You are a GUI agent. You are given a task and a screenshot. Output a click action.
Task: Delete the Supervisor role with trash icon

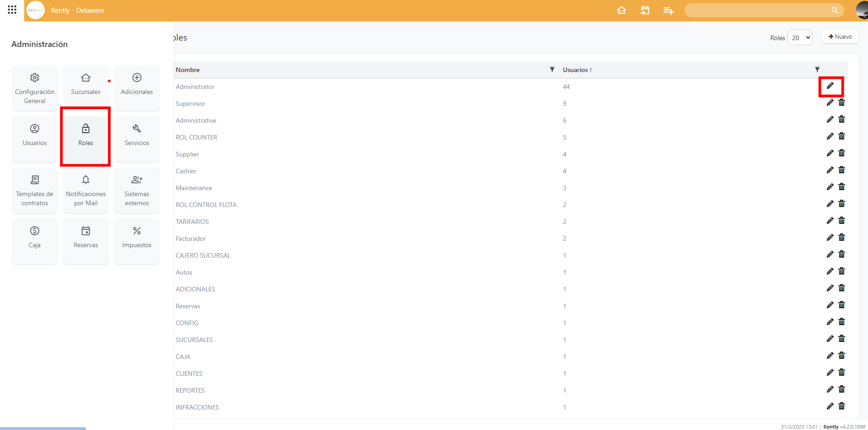[842, 103]
